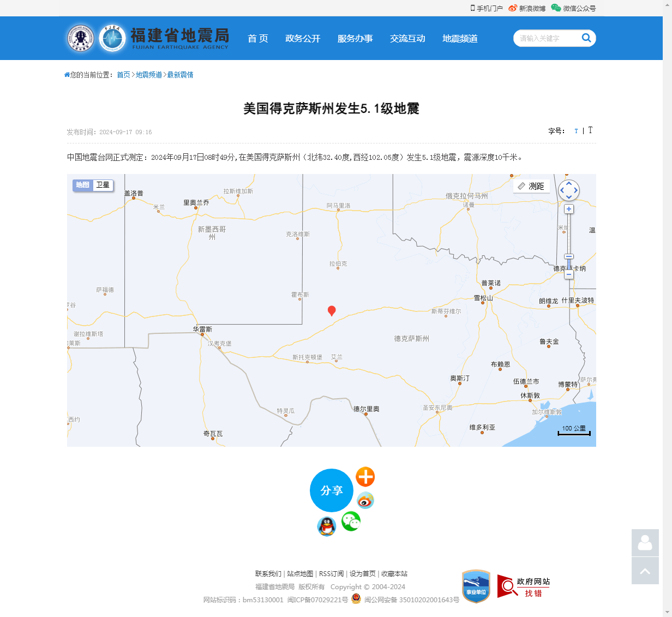Zoom out the map with minus button

click(569, 275)
